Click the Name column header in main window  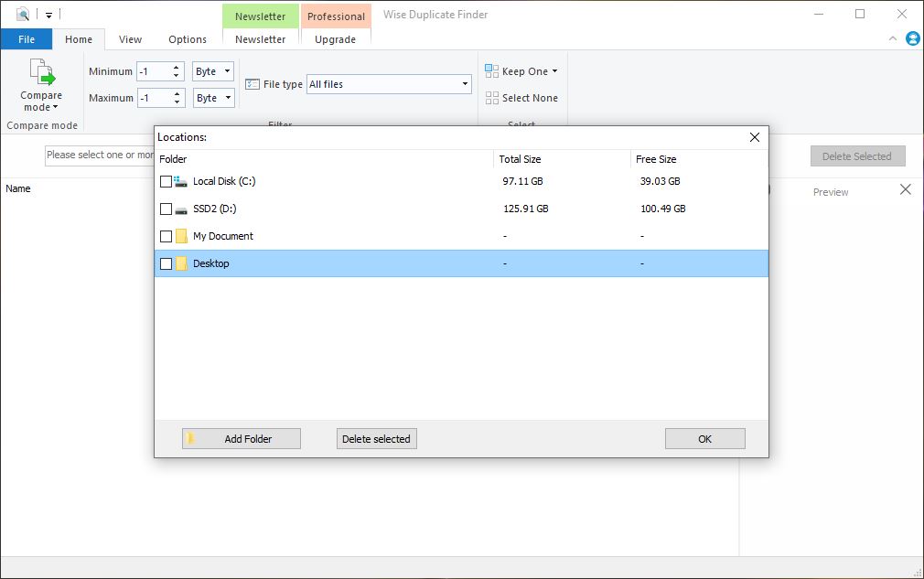click(18, 188)
